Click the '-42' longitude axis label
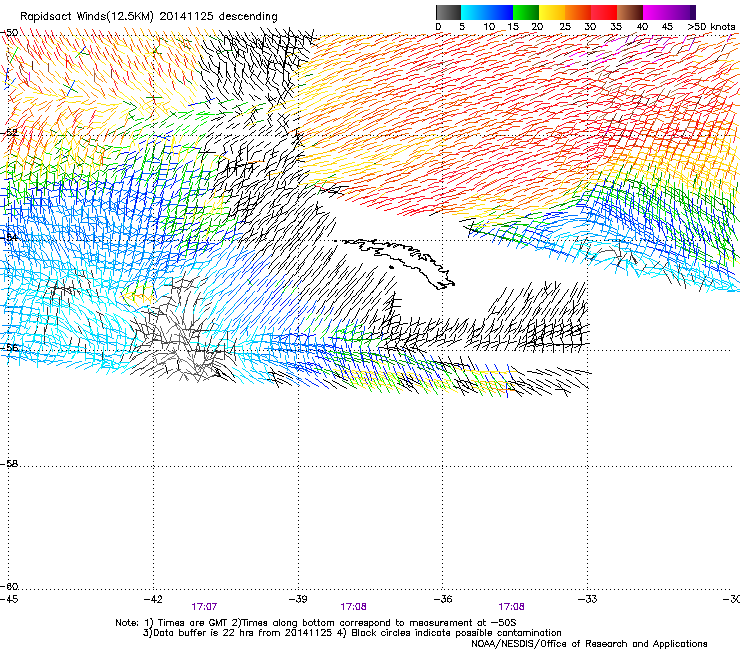 pos(153,599)
